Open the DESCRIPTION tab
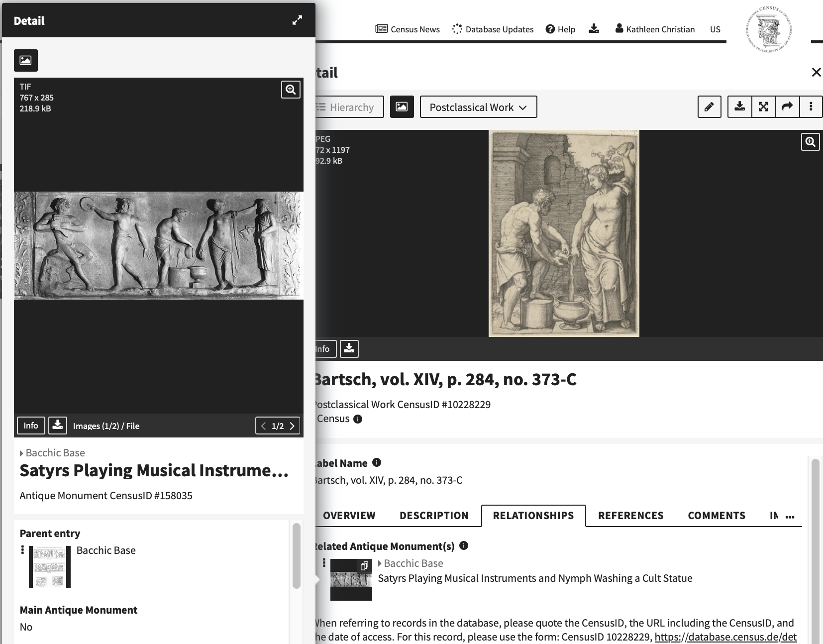The height and width of the screenshot is (644, 823). coord(434,516)
